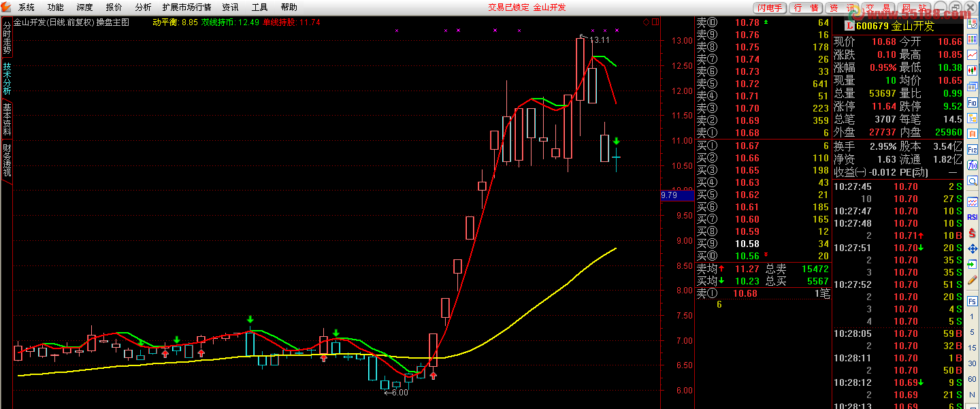Click the F10 company info icon
This screenshot has height=409, width=980.
pyautogui.click(x=972, y=102)
